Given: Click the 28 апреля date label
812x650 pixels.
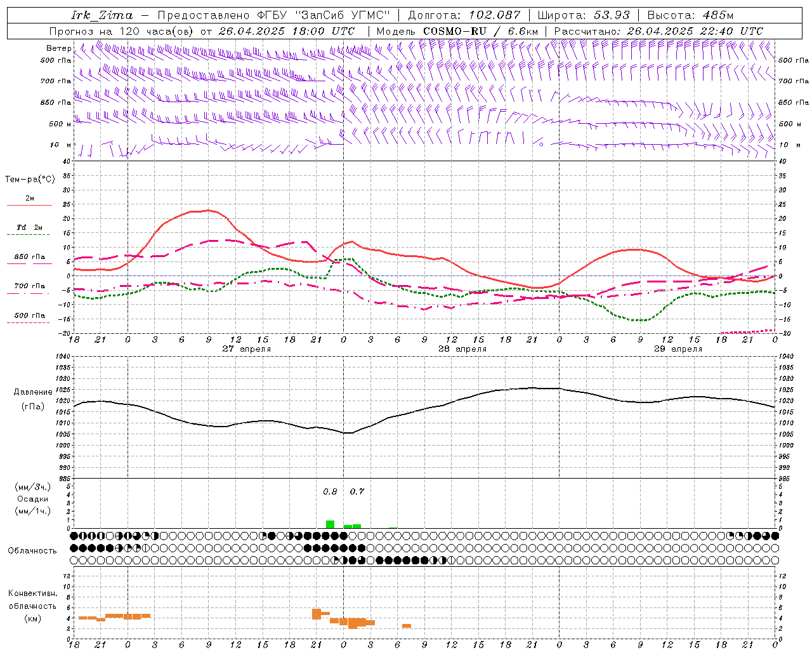Looking at the screenshot, I should click(x=462, y=349).
